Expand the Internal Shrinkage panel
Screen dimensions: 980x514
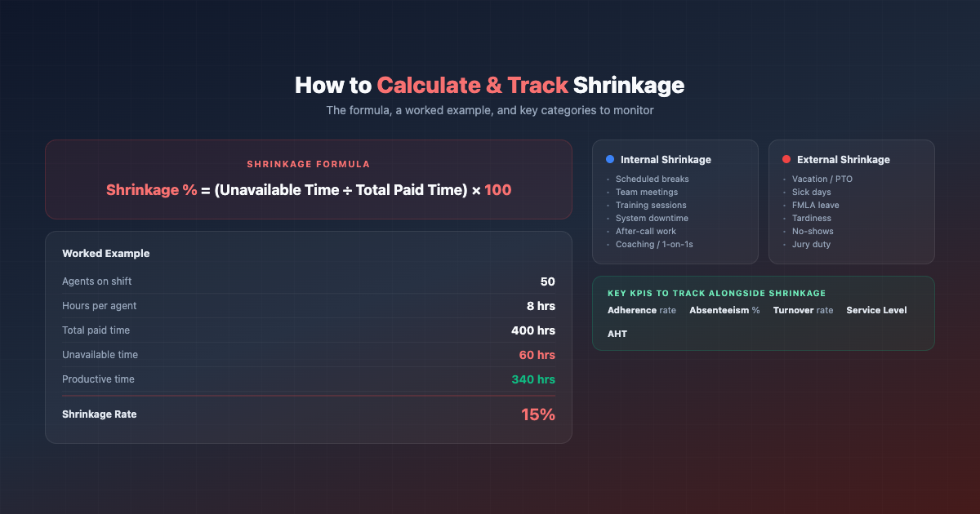[675, 202]
